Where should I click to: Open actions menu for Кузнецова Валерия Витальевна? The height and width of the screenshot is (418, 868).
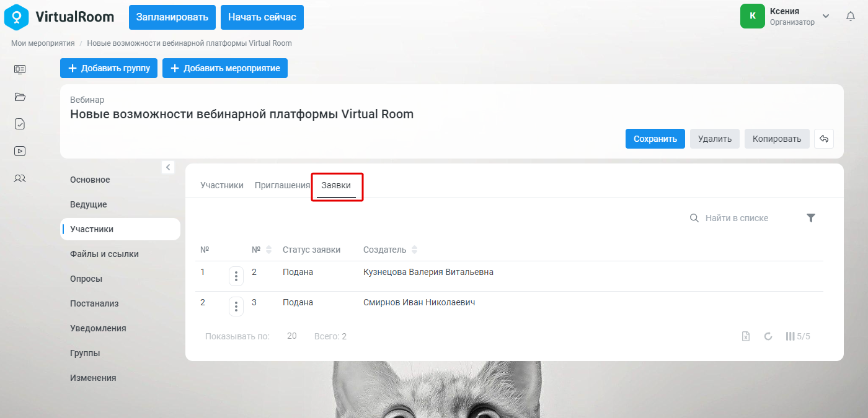point(236,276)
